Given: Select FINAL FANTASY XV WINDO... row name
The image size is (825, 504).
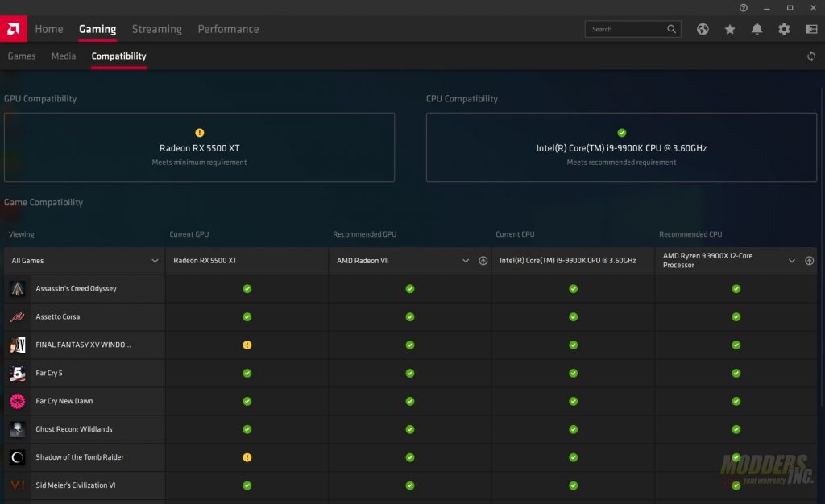Looking at the screenshot, I should (x=83, y=345).
